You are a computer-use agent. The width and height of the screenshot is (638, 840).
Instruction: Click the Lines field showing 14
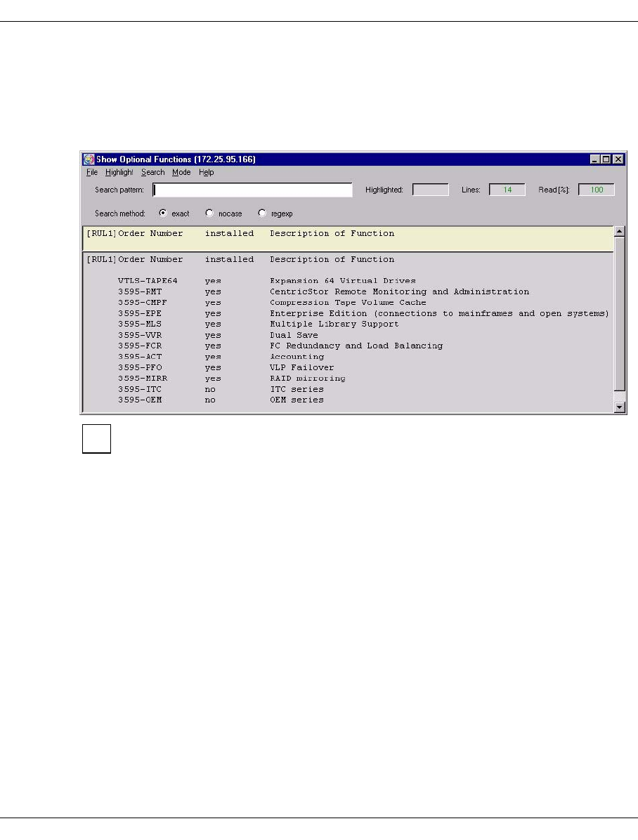(x=507, y=190)
